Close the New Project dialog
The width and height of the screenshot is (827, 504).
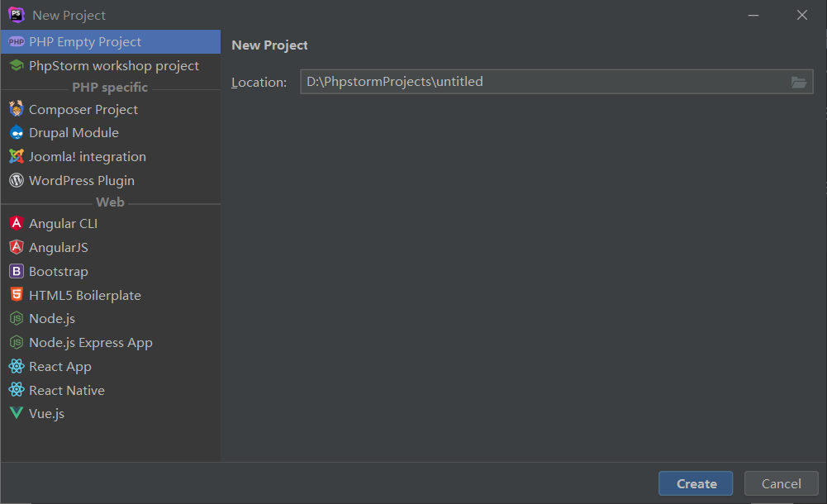pos(801,16)
